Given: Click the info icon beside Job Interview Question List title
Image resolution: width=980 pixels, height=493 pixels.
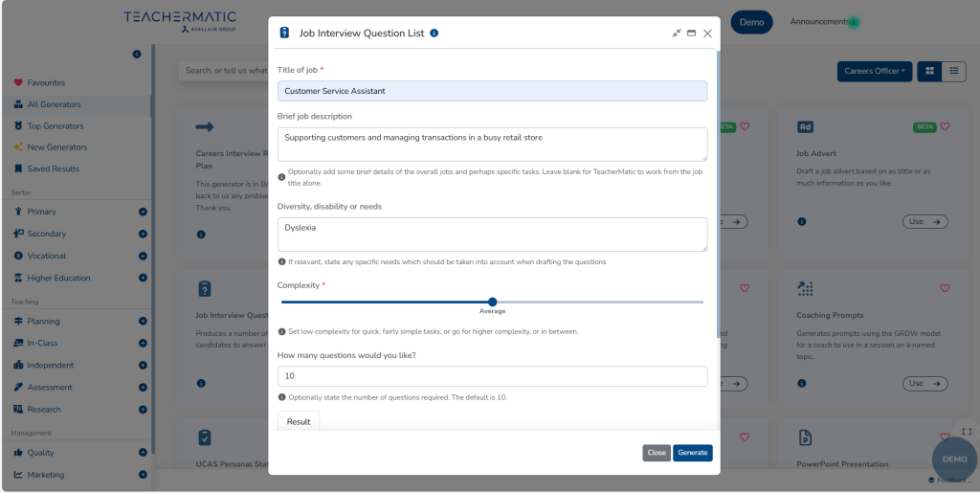Looking at the screenshot, I should [x=434, y=34].
